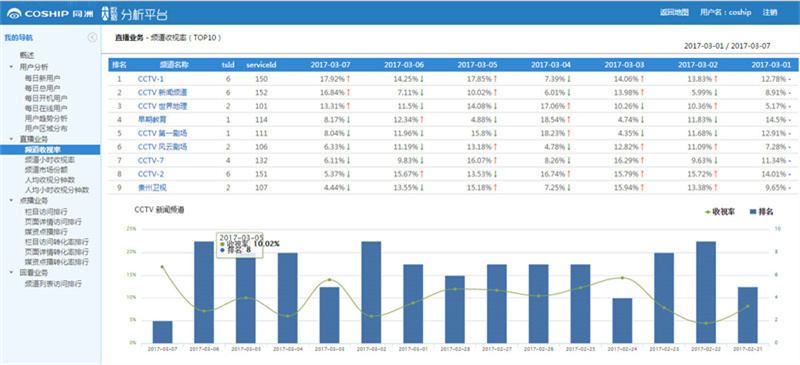Screen dimensions: 800x365
Task: Click the 排名 column header
Action: (x=119, y=65)
